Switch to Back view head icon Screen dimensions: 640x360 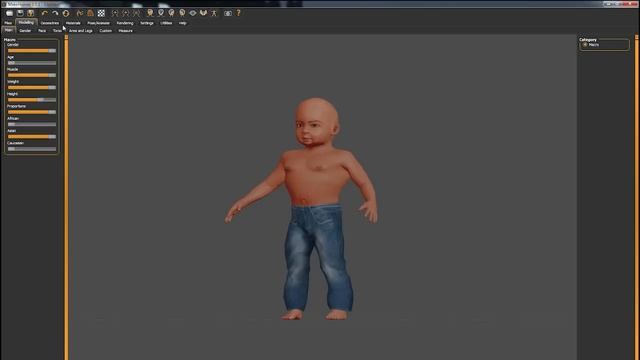pyautogui.click(x=161, y=13)
